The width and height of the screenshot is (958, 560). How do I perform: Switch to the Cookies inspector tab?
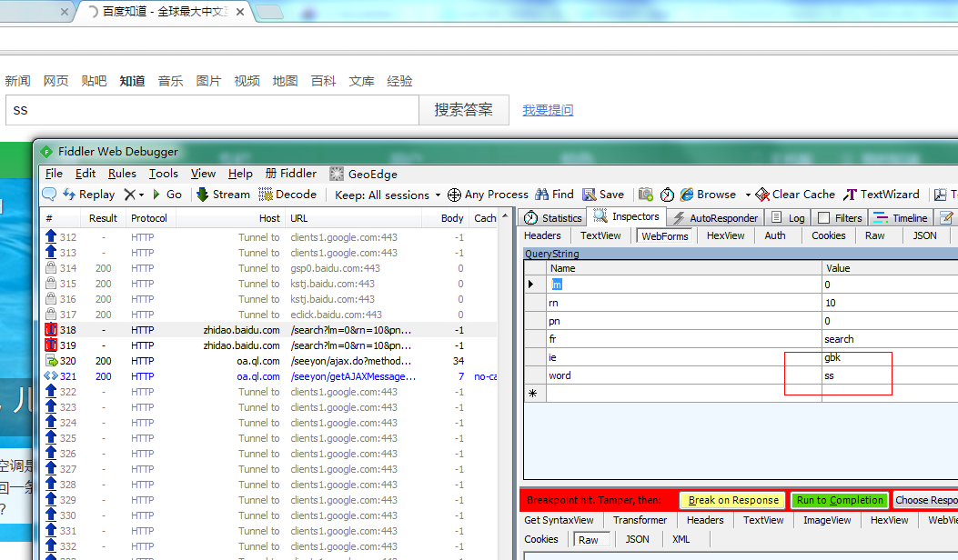(x=828, y=235)
